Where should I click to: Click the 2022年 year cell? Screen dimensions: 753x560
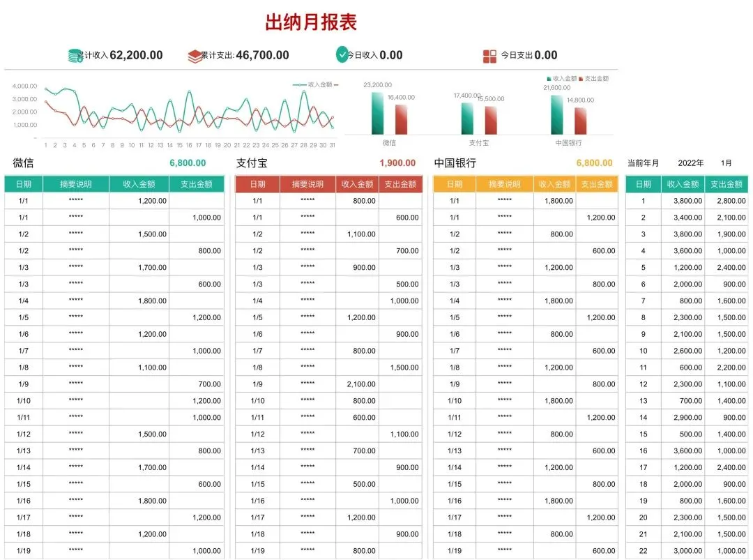pos(690,163)
